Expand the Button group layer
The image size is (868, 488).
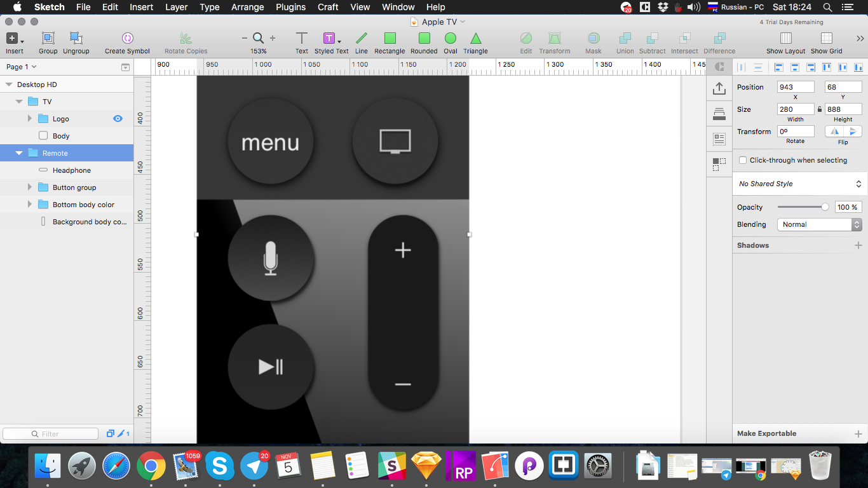pos(29,187)
